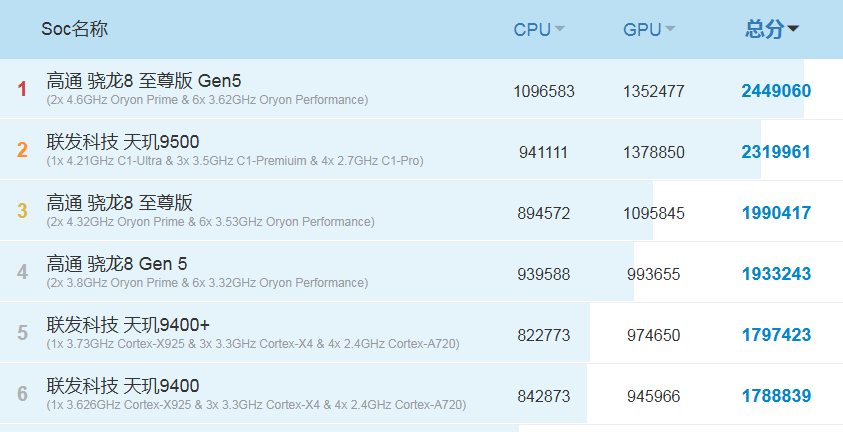Sort the table by CPU score
Image resolution: width=843 pixels, height=432 pixels.
coord(539,30)
